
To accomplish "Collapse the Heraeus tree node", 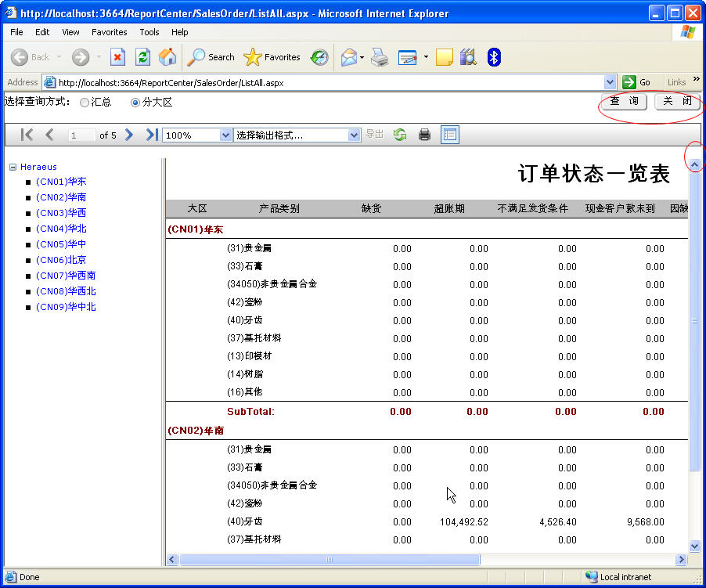I will [13, 167].
